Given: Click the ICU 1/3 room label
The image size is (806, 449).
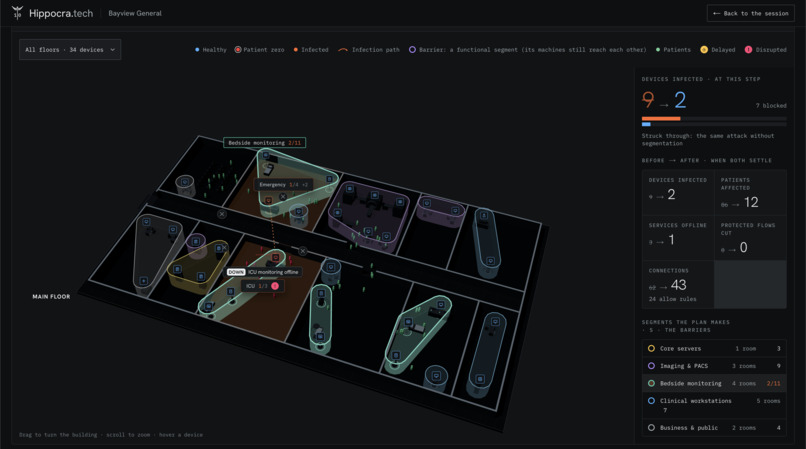Looking at the screenshot, I should click(x=263, y=286).
